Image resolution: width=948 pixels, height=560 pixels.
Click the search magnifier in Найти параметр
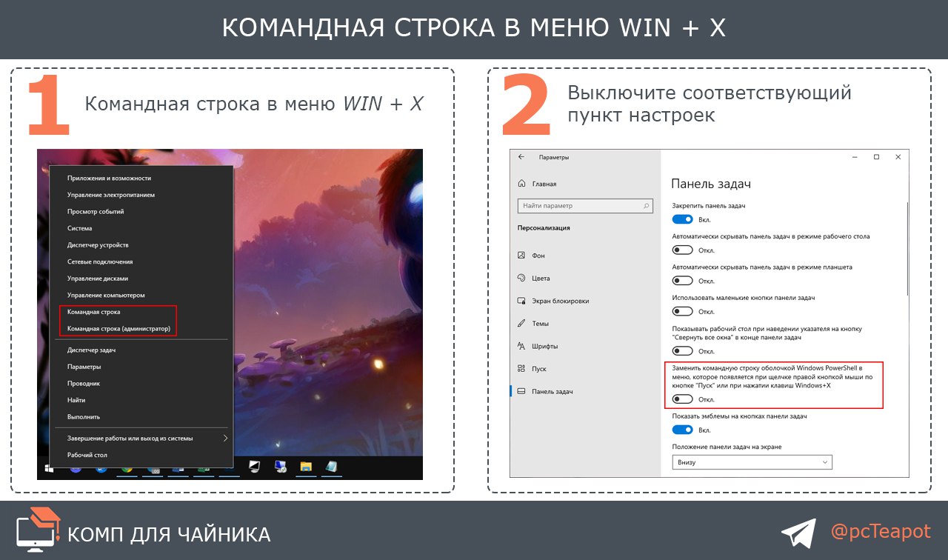point(647,206)
